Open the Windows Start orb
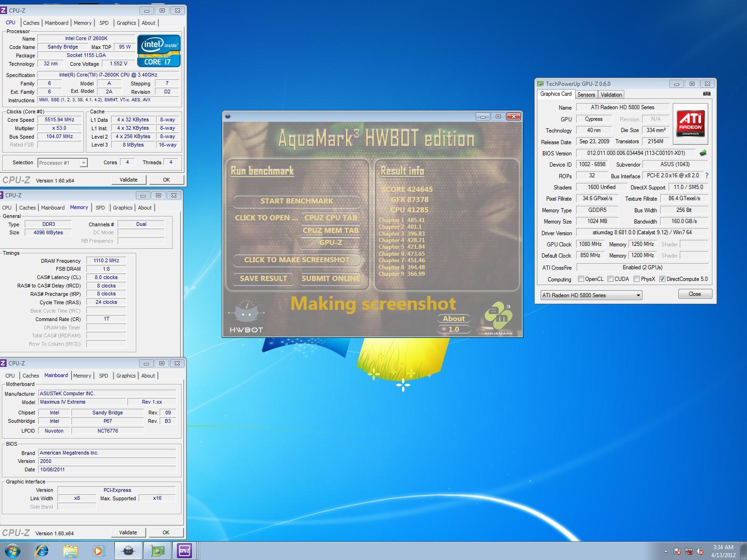The height and width of the screenshot is (560, 747). 13,551
